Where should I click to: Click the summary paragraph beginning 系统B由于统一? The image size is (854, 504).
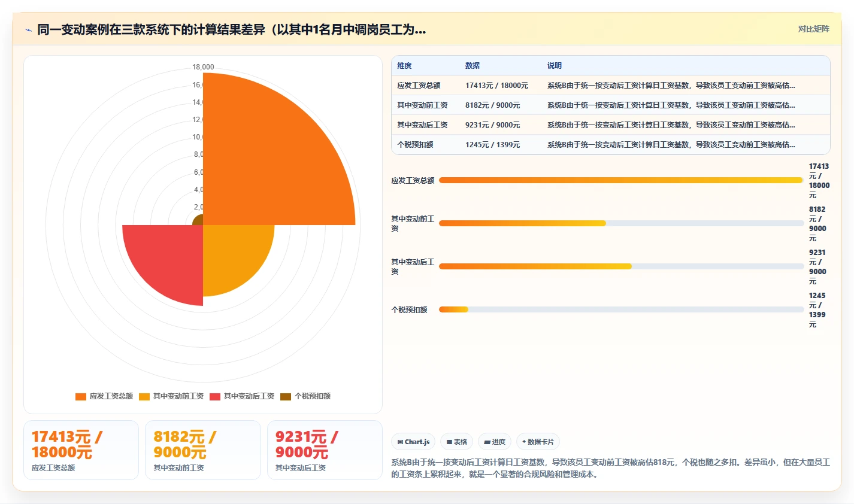tap(610, 468)
